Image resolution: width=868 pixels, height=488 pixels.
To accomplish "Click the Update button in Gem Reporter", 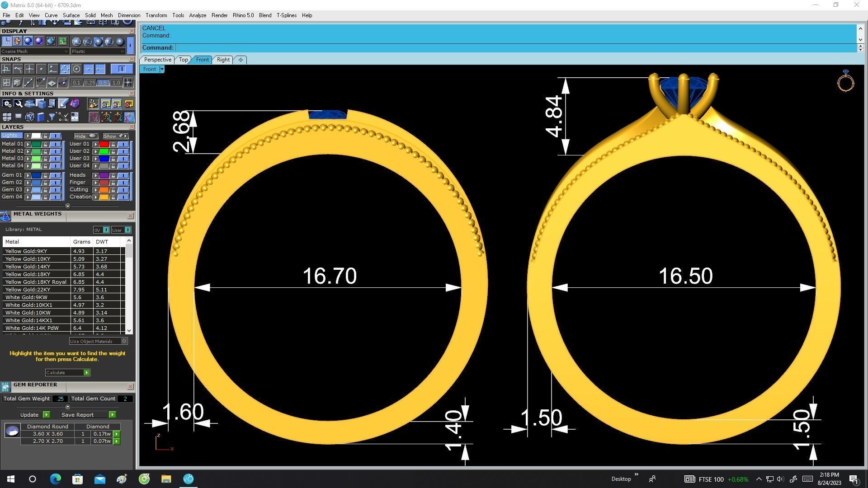I will [x=35, y=415].
